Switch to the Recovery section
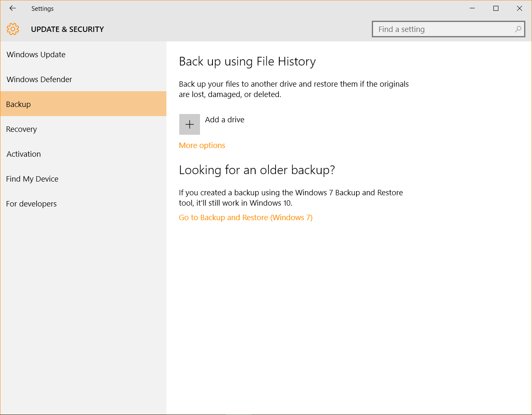 pyautogui.click(x=83, y=129)
